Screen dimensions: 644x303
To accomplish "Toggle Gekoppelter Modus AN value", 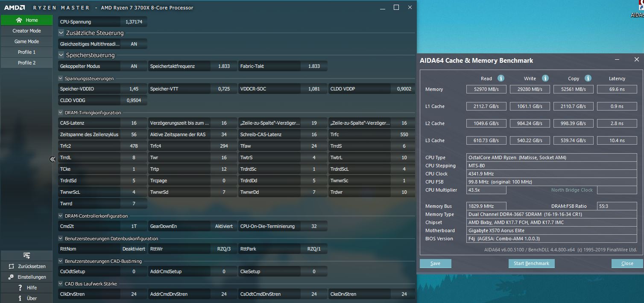I will 134,66.
